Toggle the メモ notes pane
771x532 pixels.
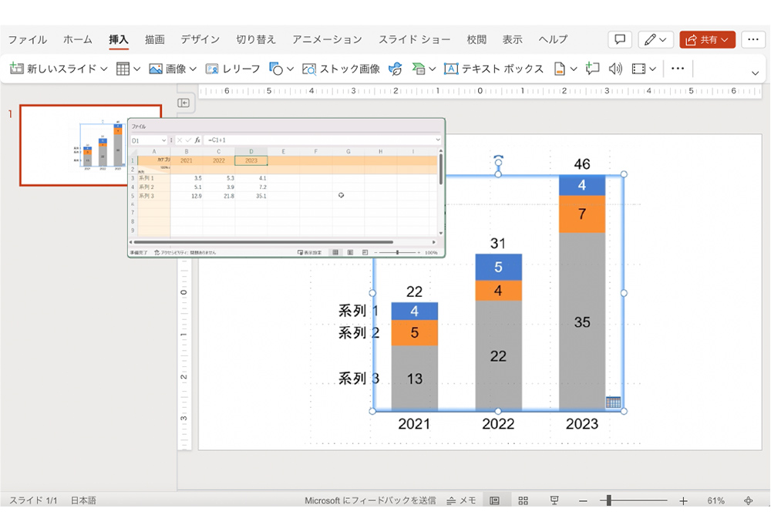pos(461,500)
